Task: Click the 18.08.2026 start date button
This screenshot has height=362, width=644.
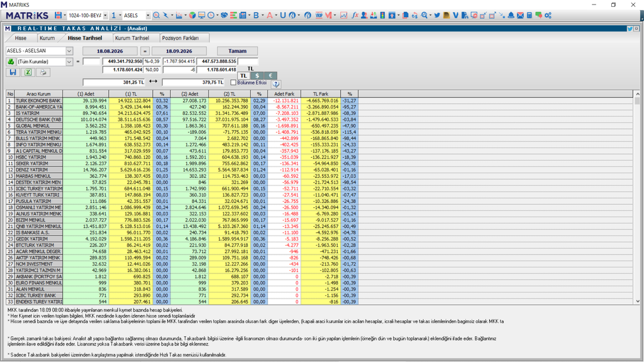Action: click(x=109, y=51)
